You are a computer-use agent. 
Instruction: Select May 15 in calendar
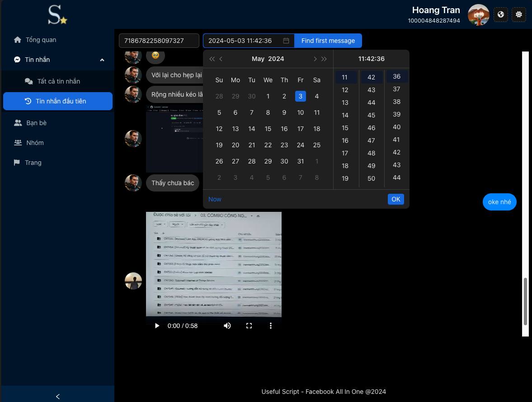268,129
